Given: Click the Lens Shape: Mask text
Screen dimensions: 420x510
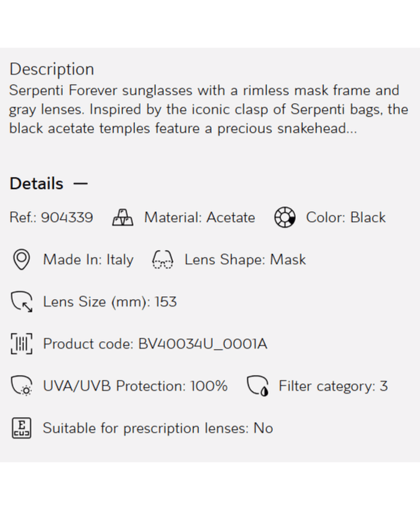Looking at the screenshot, I should pyautogui.click(x=245, y=260).
